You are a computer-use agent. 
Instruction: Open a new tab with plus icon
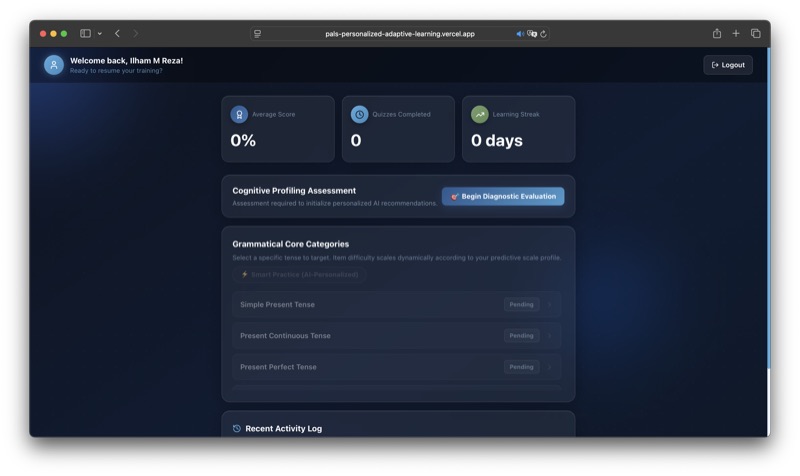tap(736, 34)
